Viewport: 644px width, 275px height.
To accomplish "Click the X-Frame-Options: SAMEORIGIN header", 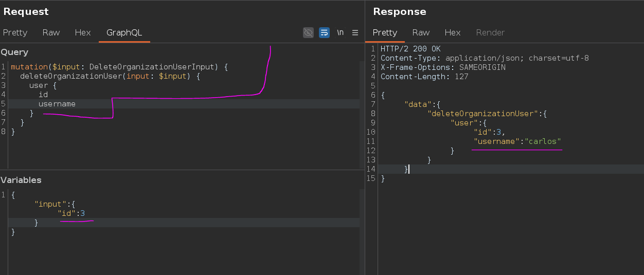I will point(443,67).
